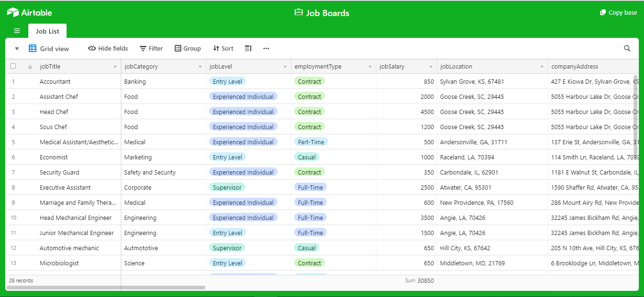Viewport: 644px width, 297px height.
Task: Click the Science category cell
Action: (164, 263)
